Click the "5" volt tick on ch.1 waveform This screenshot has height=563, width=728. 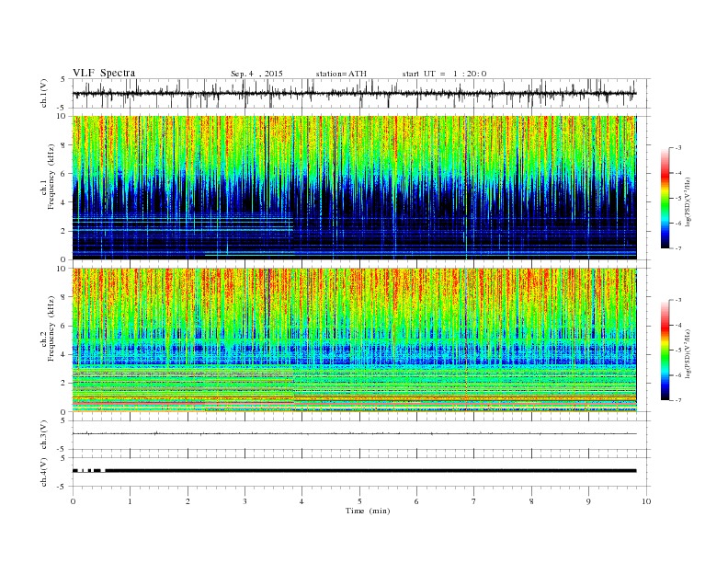pyautogui.click(x=64, y=79)
